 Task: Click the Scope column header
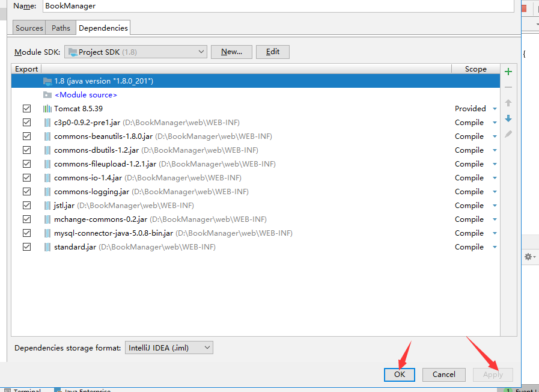[476, 69]
